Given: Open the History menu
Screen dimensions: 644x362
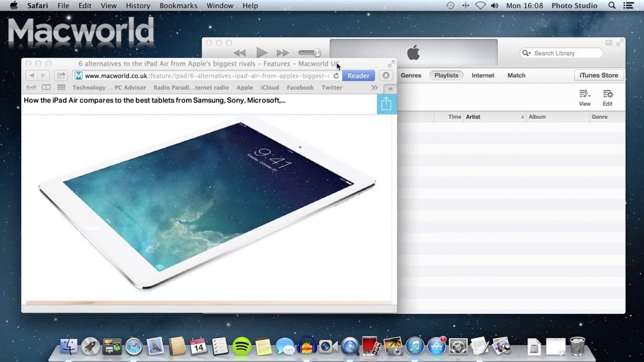Looking at the screenshot, I should coord(138,6).
